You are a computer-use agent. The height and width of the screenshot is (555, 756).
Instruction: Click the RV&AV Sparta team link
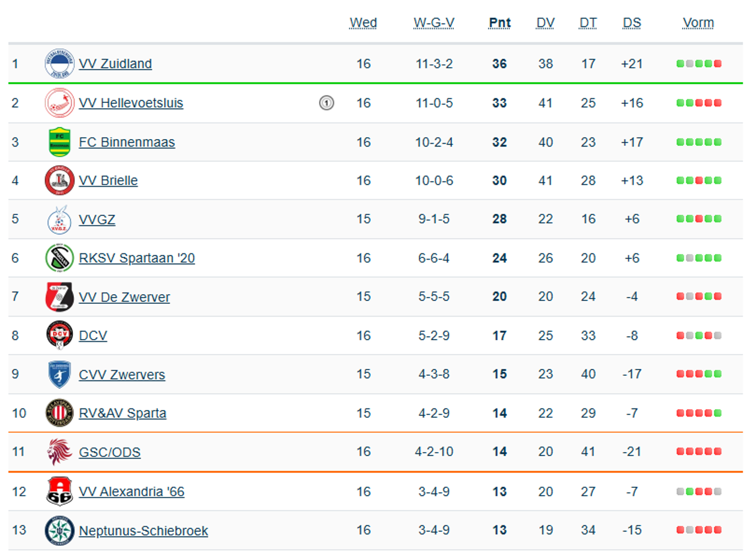tap(122, 413)
